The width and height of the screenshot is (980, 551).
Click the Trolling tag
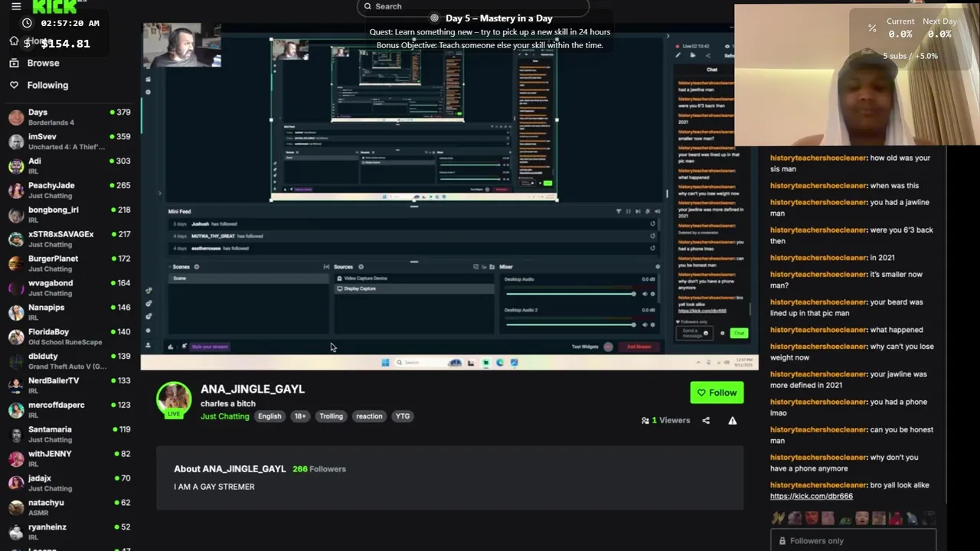[x=331, y=416]
